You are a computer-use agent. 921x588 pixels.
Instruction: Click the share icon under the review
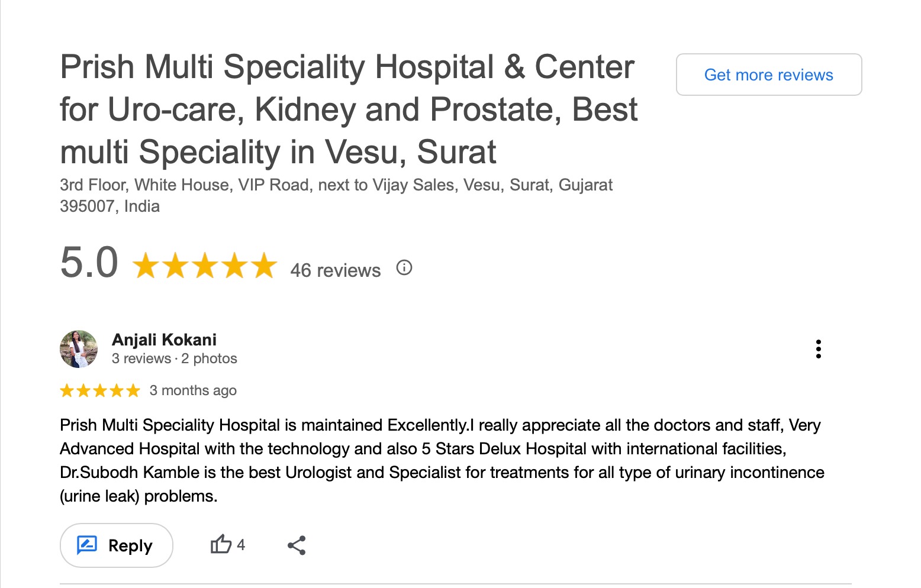point(297,545)
